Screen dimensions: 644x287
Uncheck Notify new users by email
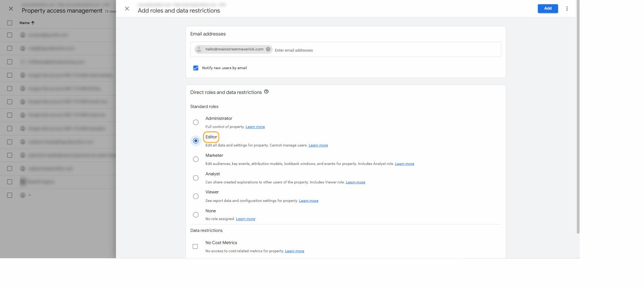tap(196, 68)
